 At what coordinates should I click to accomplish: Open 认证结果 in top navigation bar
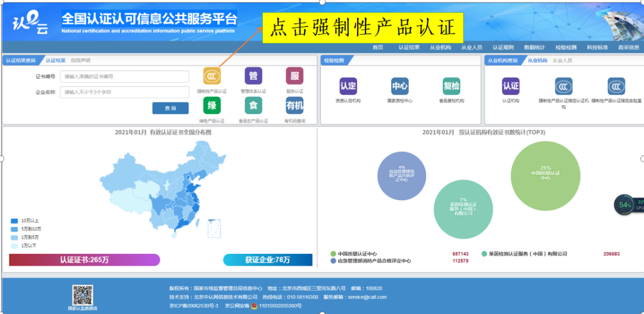pos(409,47)
